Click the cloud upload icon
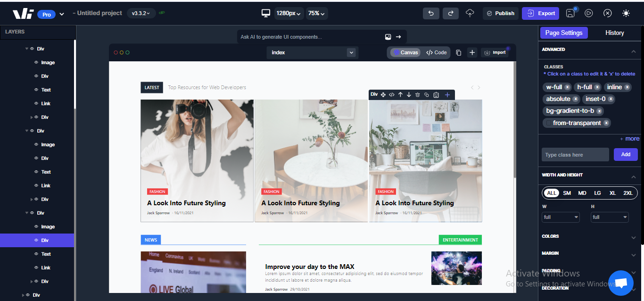644x301 pixels. (x=470, y=13)
